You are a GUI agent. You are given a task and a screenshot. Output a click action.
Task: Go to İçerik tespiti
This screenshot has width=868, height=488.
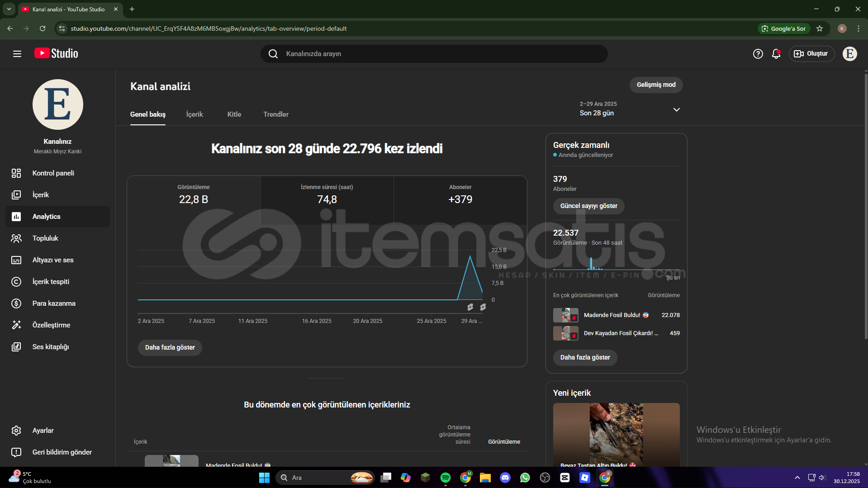click(57, 282)
